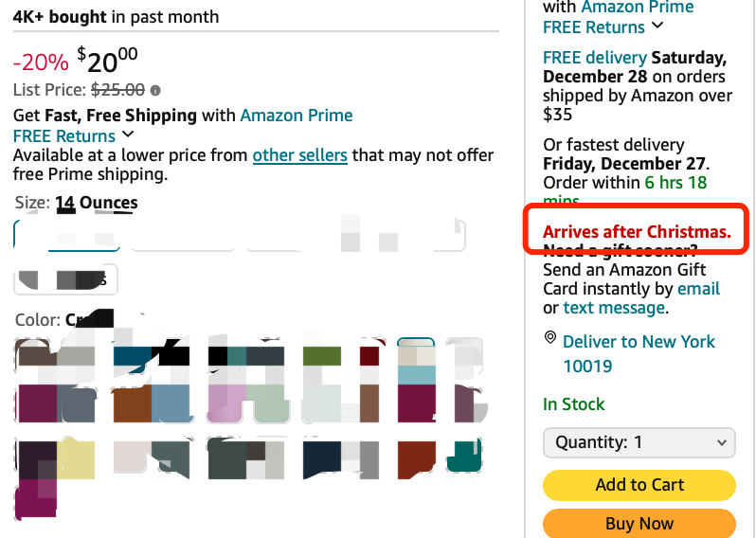Select the highlighted 14 Ounces size option
This screenshot has width=756, height=538.
66,236
